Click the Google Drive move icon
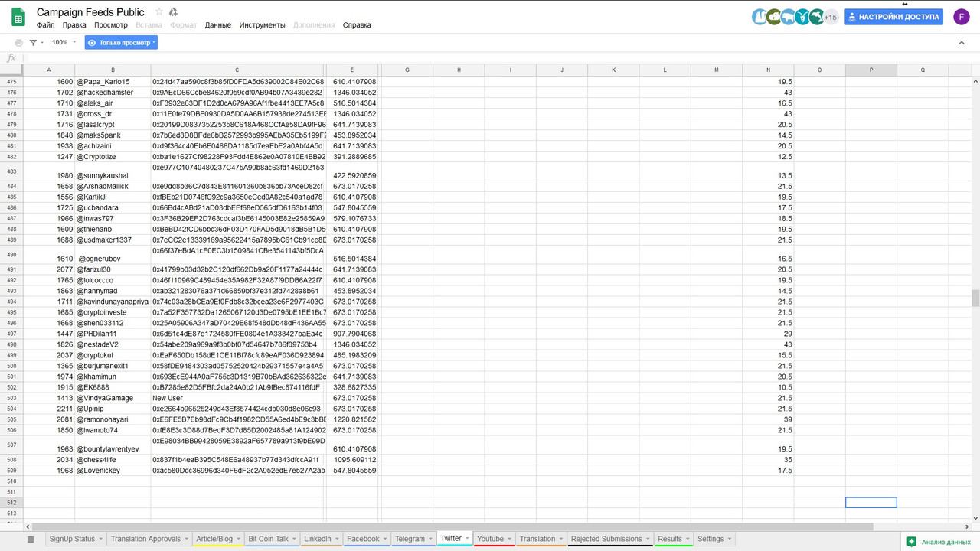 click(174, 12)
